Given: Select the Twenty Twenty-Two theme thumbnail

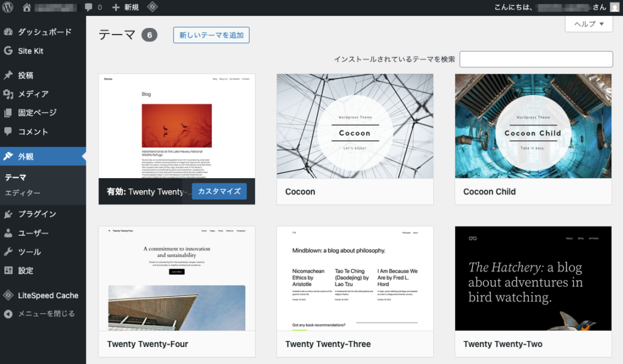Looking at the screenshot, I should [533, 279].
